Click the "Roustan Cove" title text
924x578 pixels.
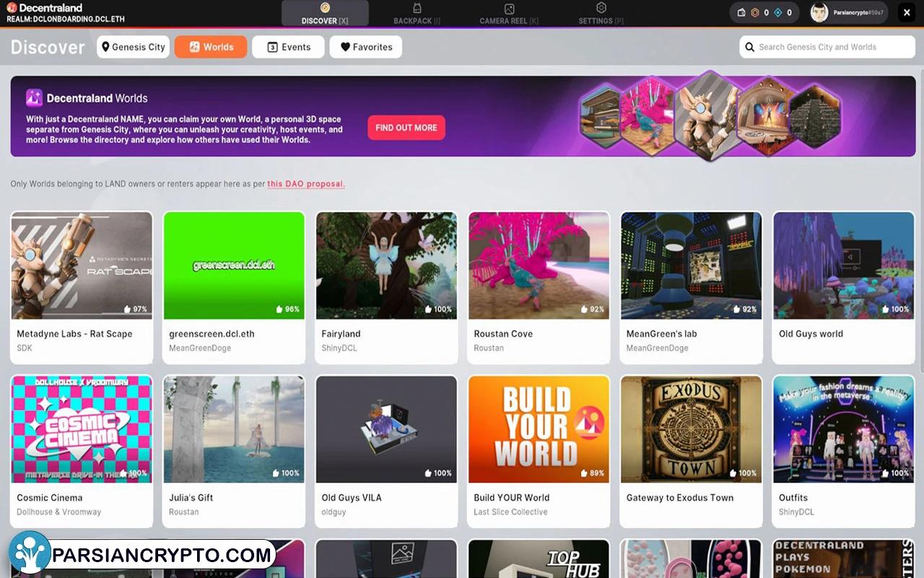pyautogui.click(x=503, y=334)
